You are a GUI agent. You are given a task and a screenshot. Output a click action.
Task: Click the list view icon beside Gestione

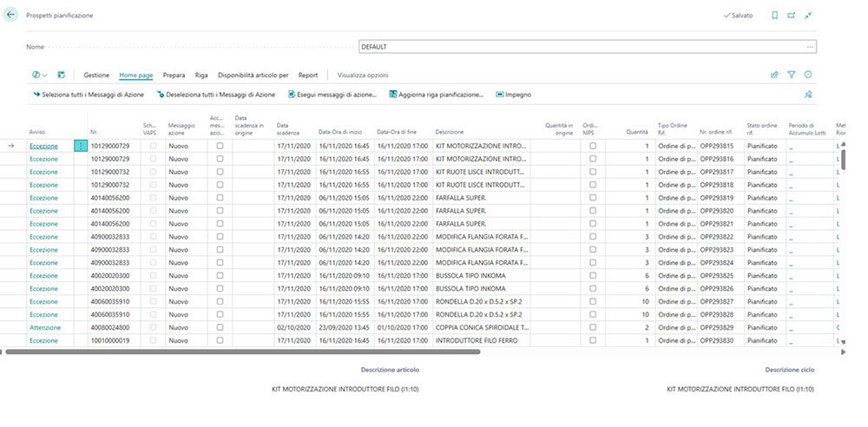[61, 75]
